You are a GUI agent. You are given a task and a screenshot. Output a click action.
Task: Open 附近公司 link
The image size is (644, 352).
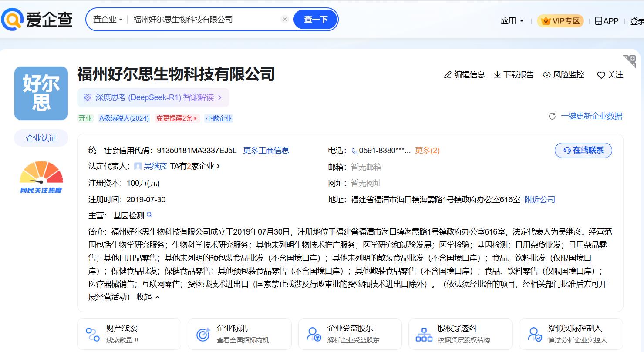pos(540,200)
